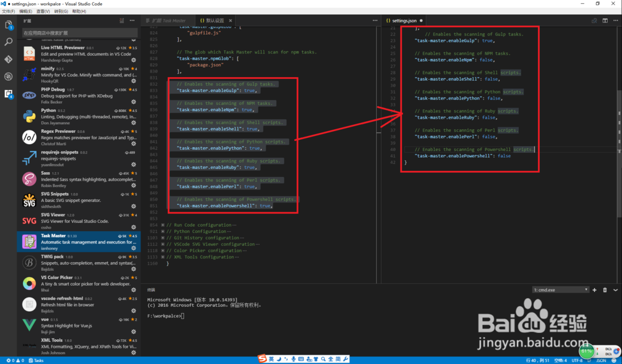
Task: Click the JSON language mode indicator
Action: point(601,360)
